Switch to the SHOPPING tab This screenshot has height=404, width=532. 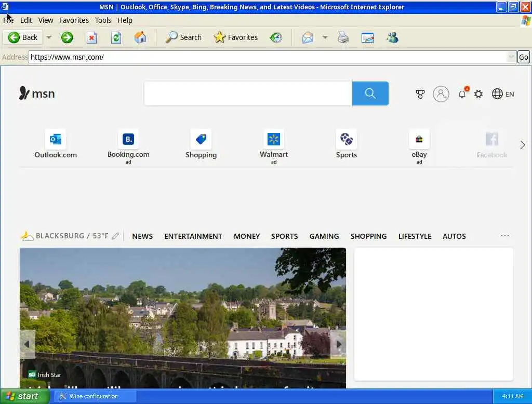click(x=368, y=236)
